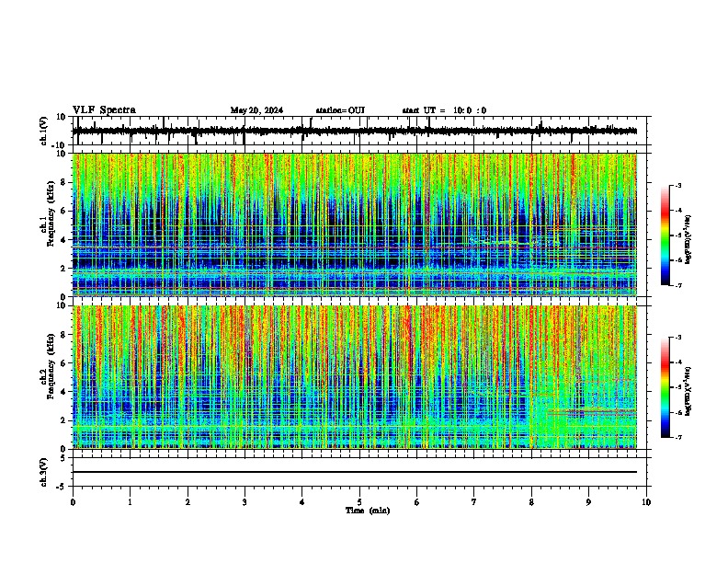Click the 'VLF Spectra' title text
The height and width of the screenshot is (563, 728).
[104, 110]
